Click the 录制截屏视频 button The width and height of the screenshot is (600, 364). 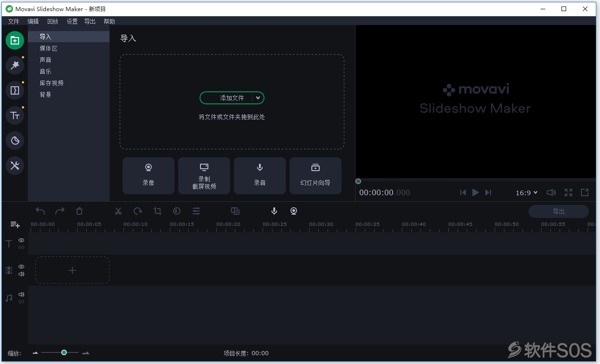204,176
